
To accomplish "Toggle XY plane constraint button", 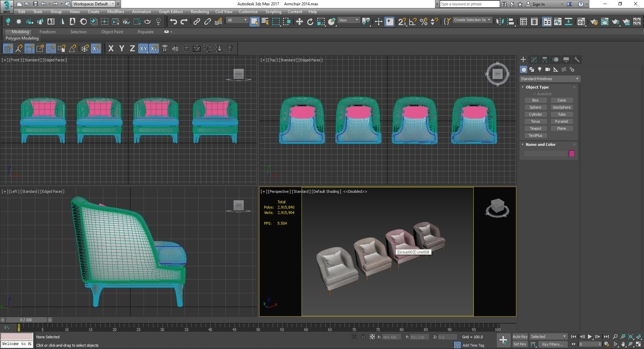I will [143, 49].
